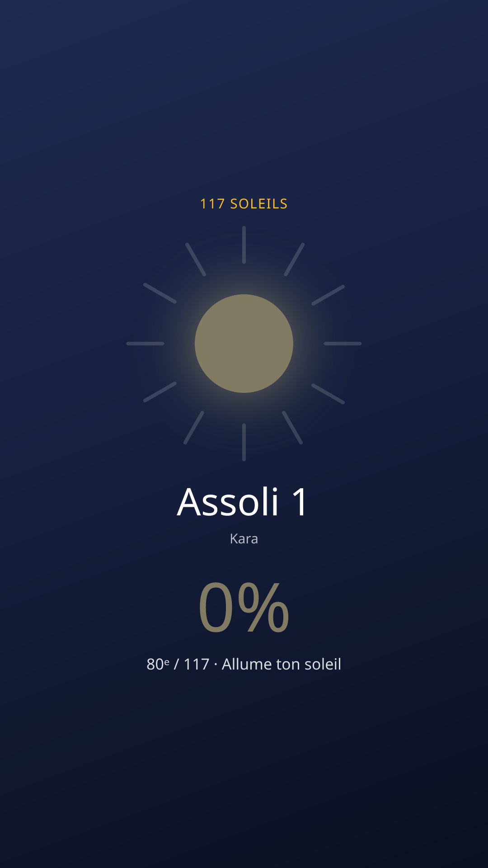Image resolution: width=488 pixels, height=868 pixels.
Task: Click the one o'clock sun ray
Action: (294, 259)
